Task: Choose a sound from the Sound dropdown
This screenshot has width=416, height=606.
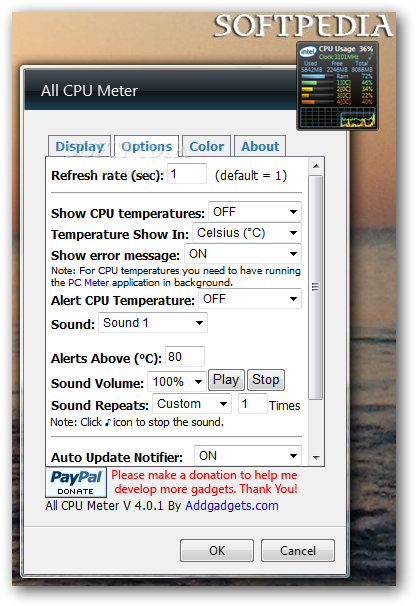Action: [153, 322]
